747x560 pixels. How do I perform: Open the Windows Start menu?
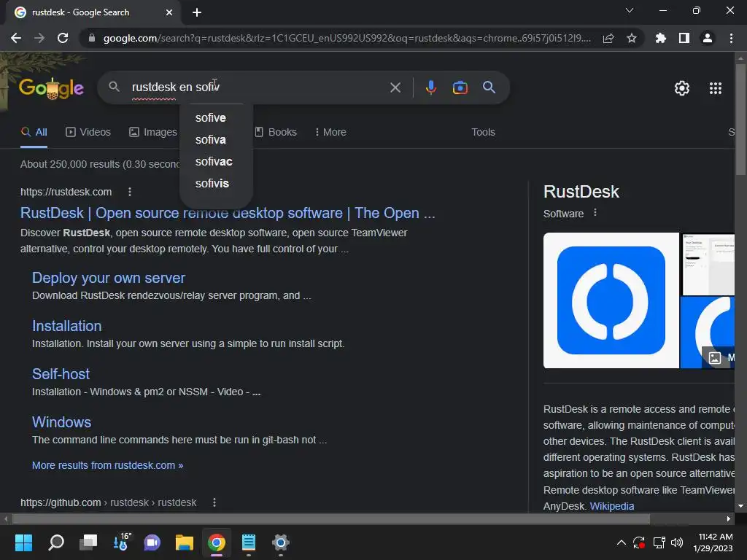tap(23, 542)
